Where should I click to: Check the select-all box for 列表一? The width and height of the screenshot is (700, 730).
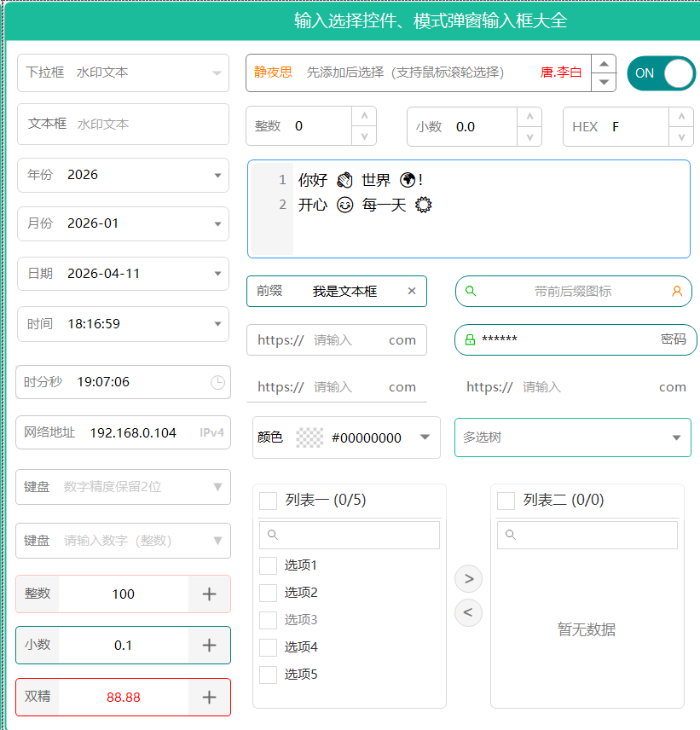(268, 501)
